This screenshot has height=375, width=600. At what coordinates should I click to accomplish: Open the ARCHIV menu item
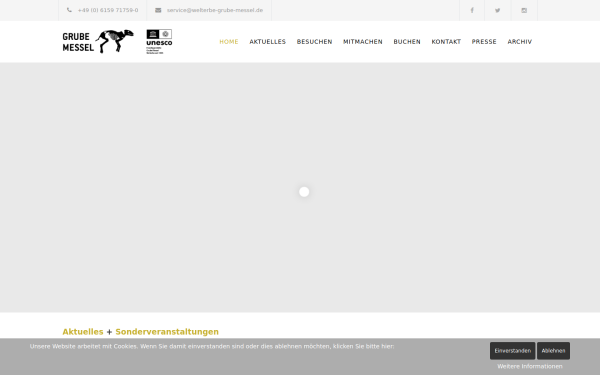coord(520,42)
